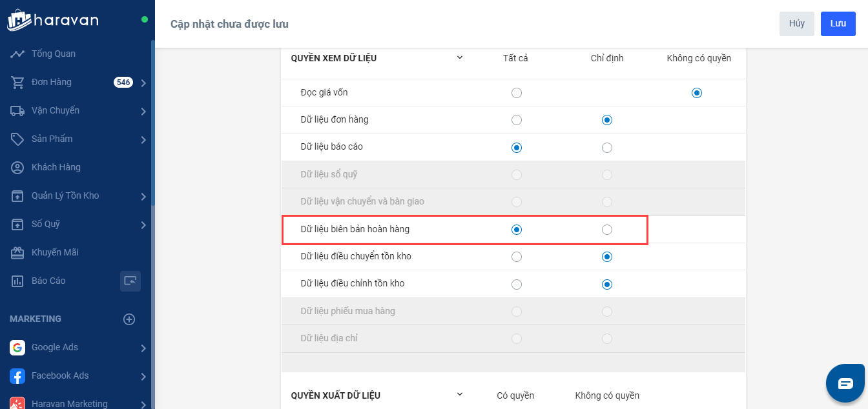Image resolution: width=868 pixels, height=409 pixels.
Task: Select Chỉ định for Dữ liệu biên bản hoàn hàng
Action: (606, 230)
